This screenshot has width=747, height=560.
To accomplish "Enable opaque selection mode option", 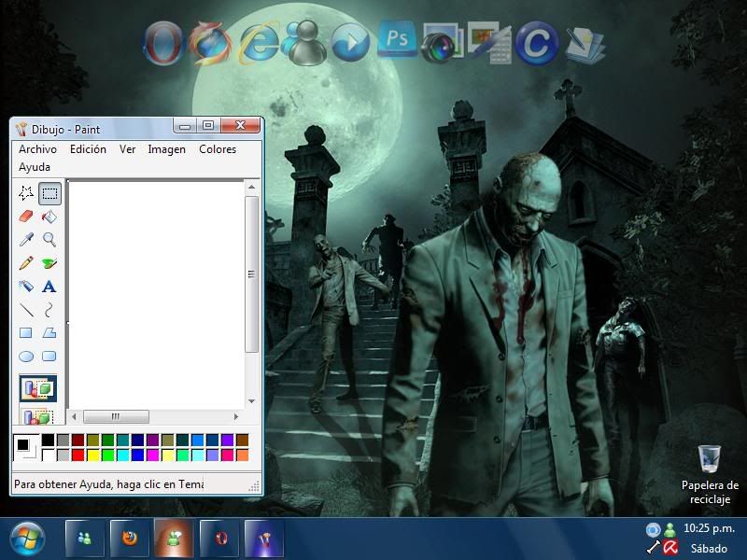I will 38,388.
